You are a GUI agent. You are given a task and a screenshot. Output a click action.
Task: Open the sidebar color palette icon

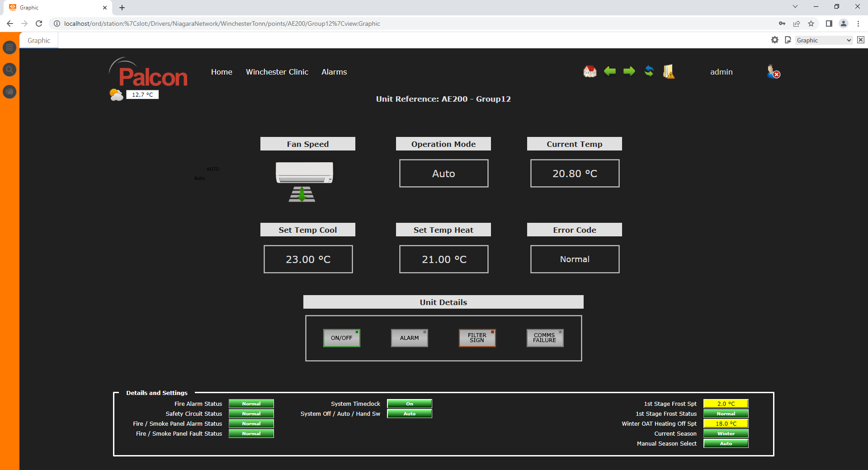(9, 92)
